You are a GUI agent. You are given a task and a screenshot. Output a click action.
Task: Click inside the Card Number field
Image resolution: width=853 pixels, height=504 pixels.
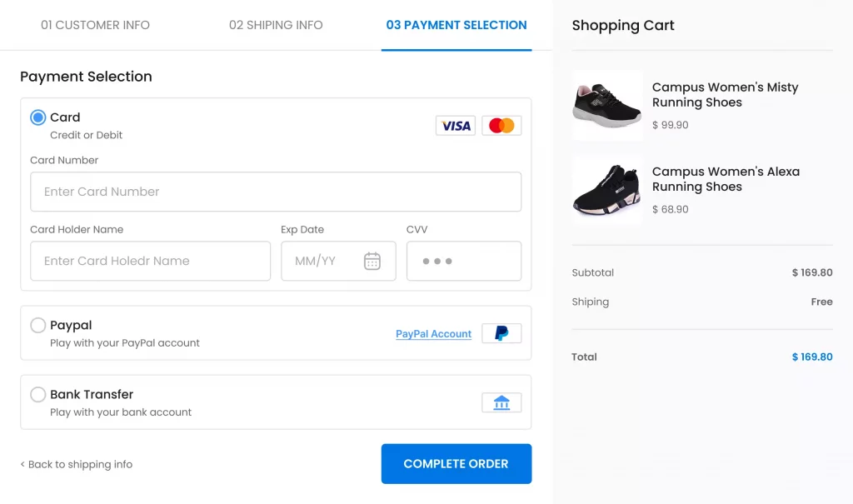pos(275,192)
